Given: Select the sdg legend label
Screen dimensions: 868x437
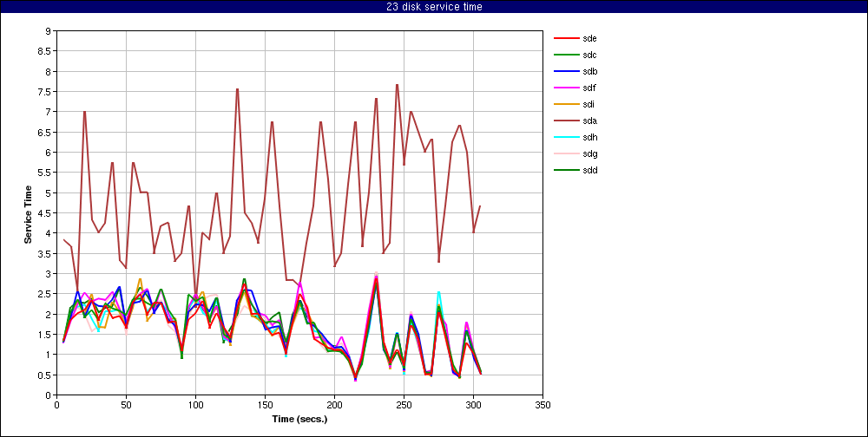Looking at the screenshot, I should (x=589, y=153).
